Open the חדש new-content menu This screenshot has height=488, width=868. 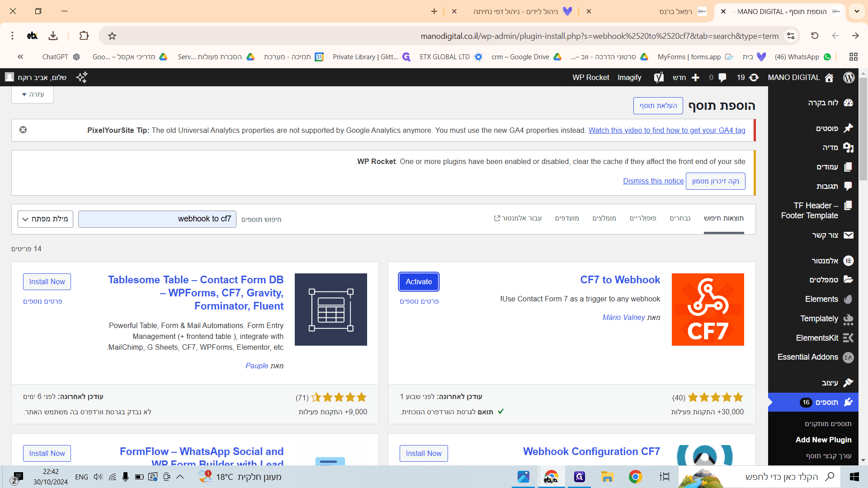click(686, 77)
